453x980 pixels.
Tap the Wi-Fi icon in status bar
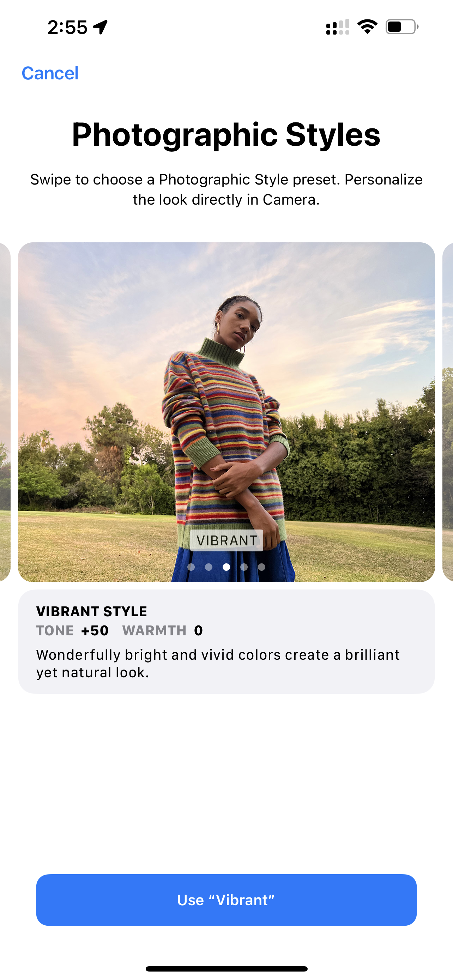pyautogui.click(x=367, y=26)
